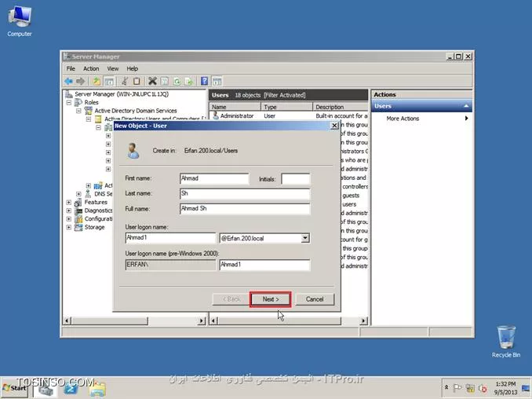
Task: Click the blue Help question mark icon
Action: coord(204,81)
